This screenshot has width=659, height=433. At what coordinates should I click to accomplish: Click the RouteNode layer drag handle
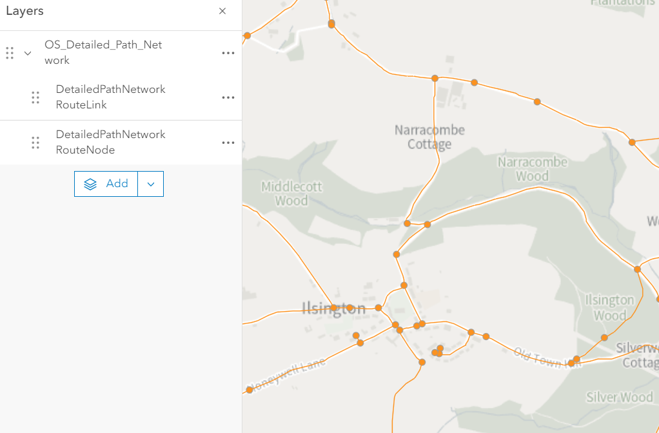(35, 143)
